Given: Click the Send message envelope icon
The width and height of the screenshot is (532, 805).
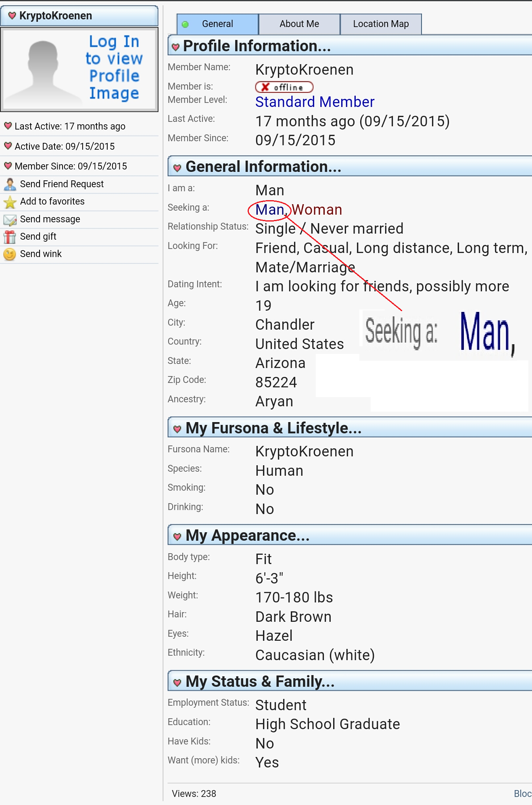Looking at the screenshot, I should tap(10, 220).
